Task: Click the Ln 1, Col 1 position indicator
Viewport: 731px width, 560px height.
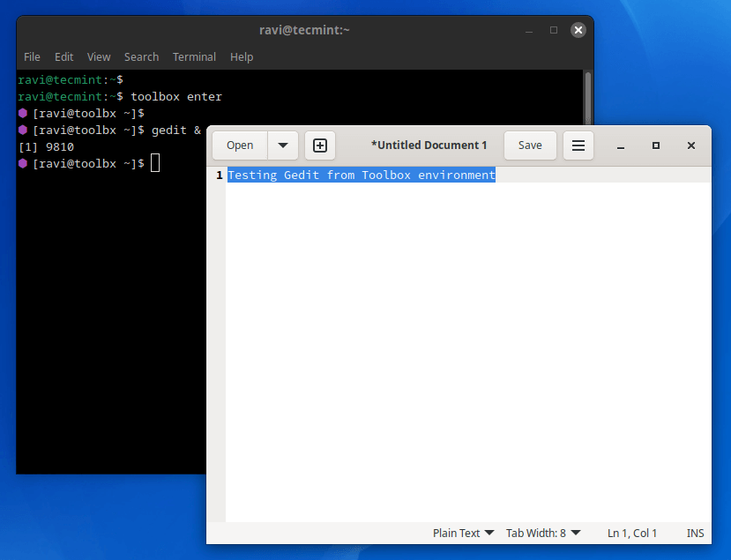Action: pyautogui.click(x=631, y=533)
